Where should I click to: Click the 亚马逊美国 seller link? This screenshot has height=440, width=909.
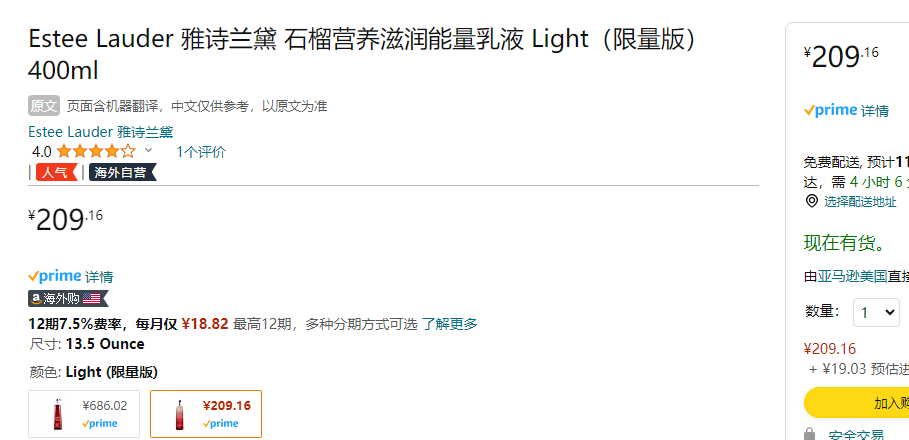point(852,277)
